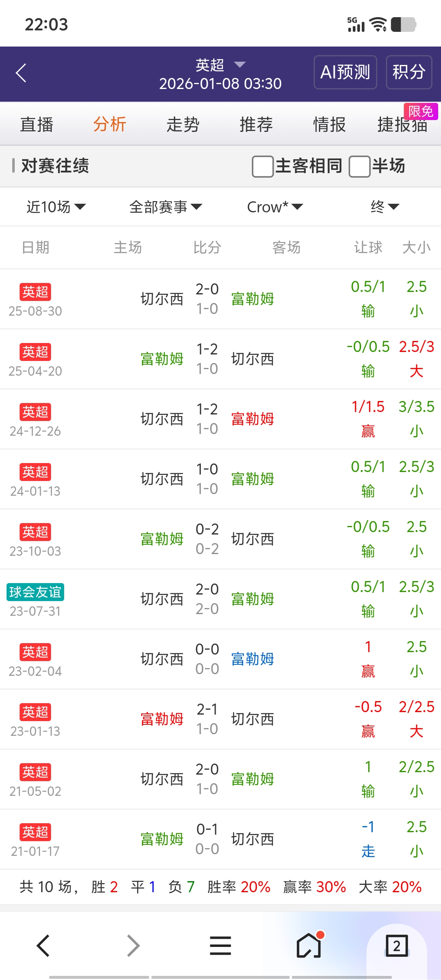The height and width of the screenshot is (980, 441).
Task: Tap the browser home icon
Action: coord(309,945)
